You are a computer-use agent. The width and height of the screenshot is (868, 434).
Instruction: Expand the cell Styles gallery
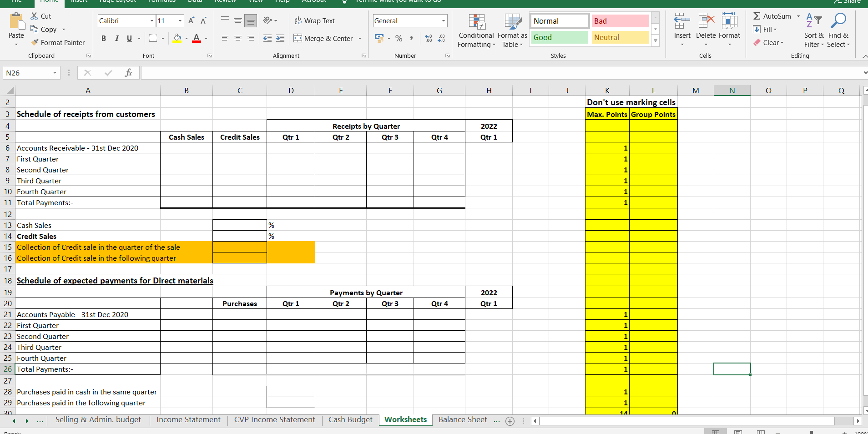pyautogui.click(x=656, y=41)
